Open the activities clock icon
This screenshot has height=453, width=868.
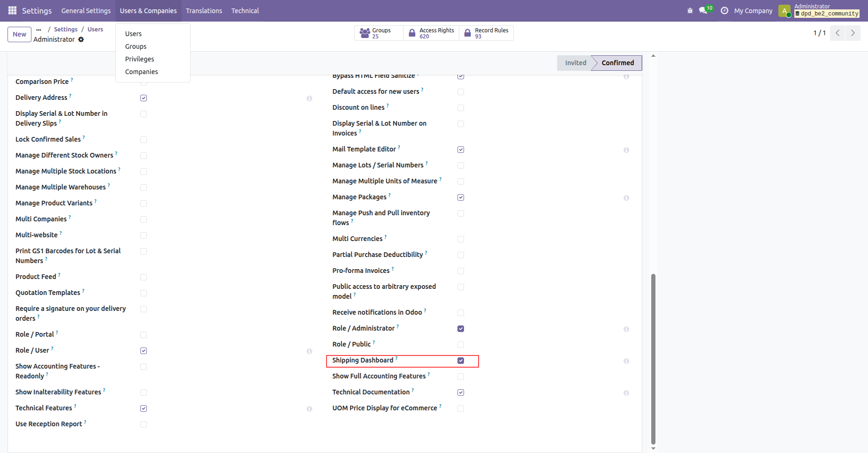(x=724, y=10)
